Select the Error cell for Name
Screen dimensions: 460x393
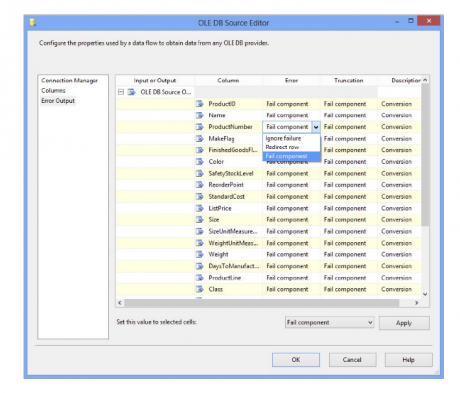coord(291,115)
